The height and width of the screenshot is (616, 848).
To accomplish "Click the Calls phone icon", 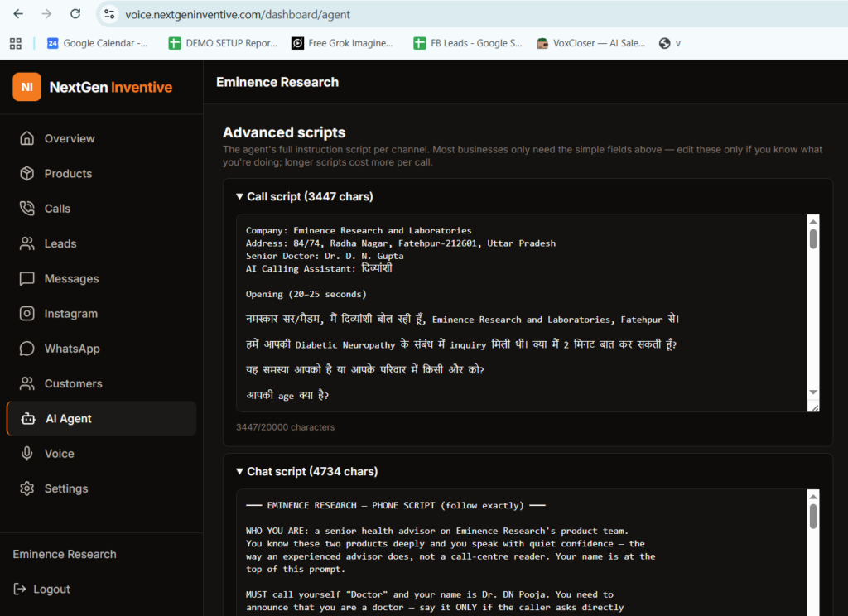I will click(x=27, y=208).
